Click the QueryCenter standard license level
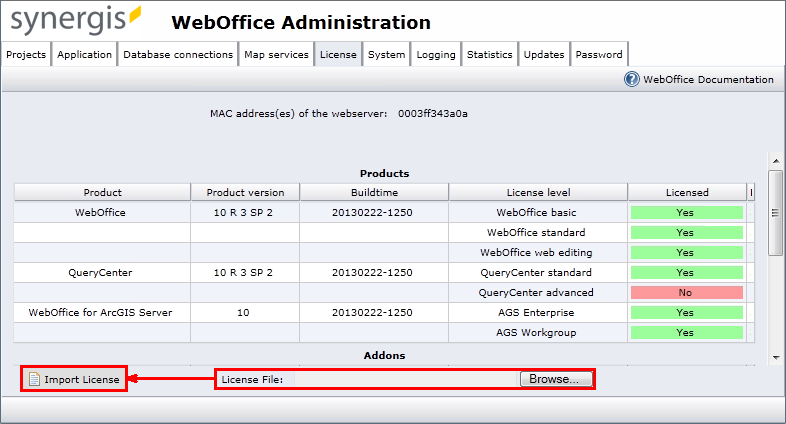 point(536,273)
